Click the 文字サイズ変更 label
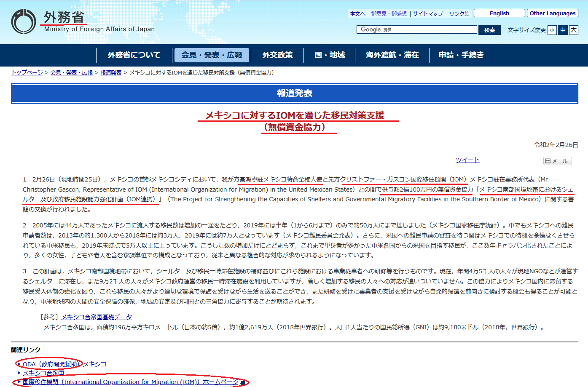 (526, 30)
